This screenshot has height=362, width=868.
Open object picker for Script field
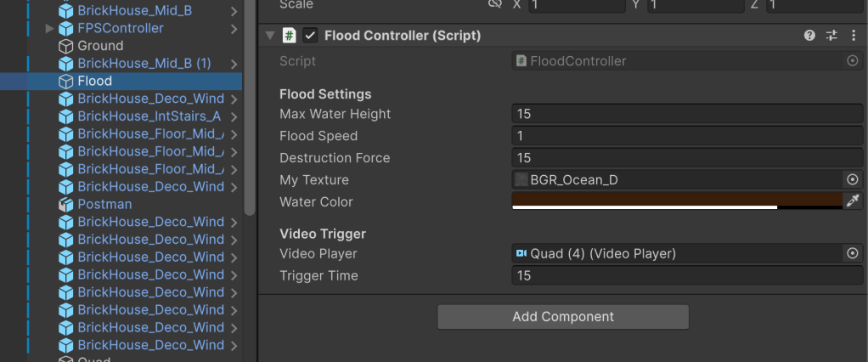point(853,61)
